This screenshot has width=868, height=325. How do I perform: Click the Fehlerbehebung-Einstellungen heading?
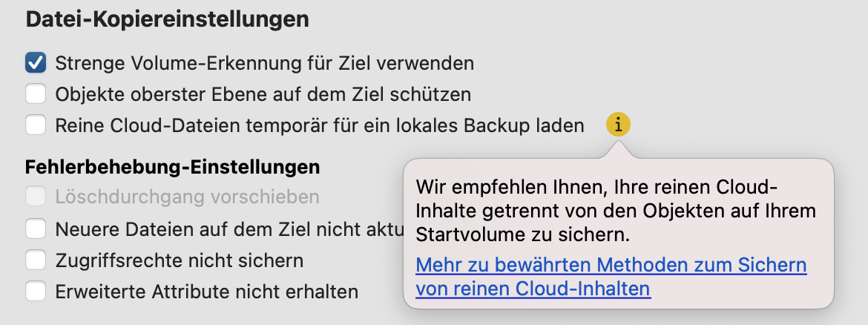[173, 167]
